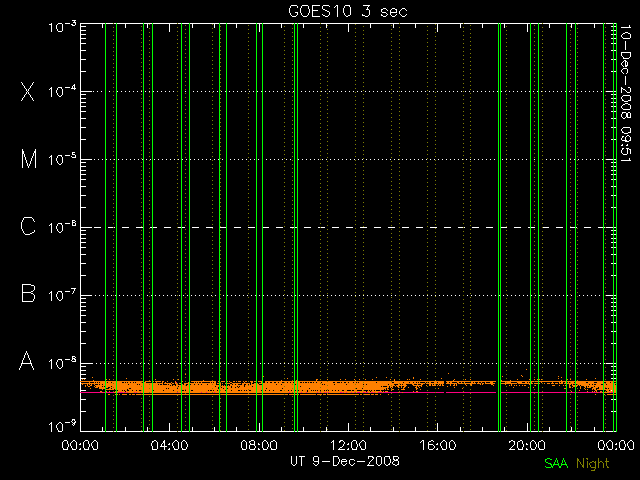Click the 16:00 time axis label

[438, 445]
